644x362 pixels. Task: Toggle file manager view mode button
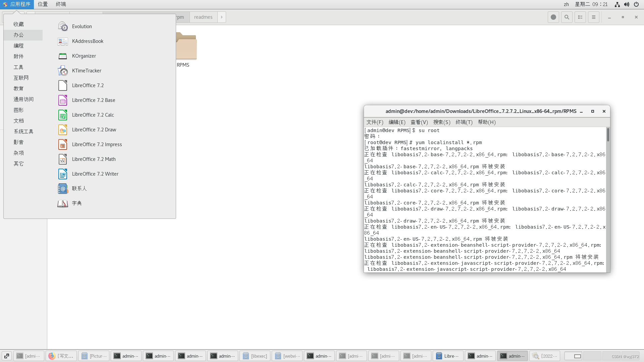580,17
